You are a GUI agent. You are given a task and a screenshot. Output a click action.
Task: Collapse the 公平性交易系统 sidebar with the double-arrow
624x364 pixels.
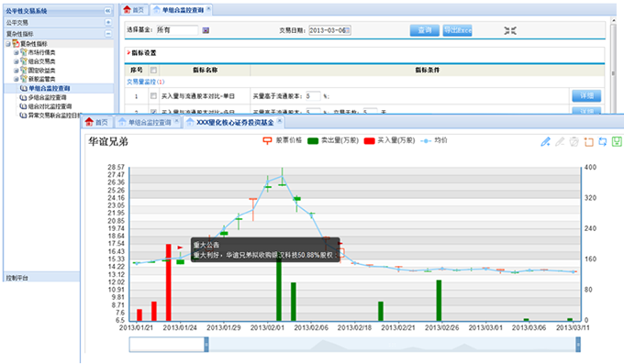(107, 11)
